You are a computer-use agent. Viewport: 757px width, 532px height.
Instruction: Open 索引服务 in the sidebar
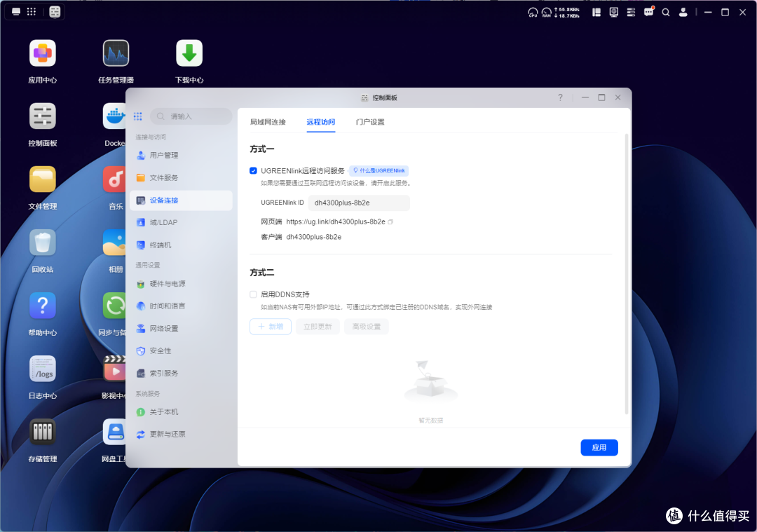tap(181, 374)
